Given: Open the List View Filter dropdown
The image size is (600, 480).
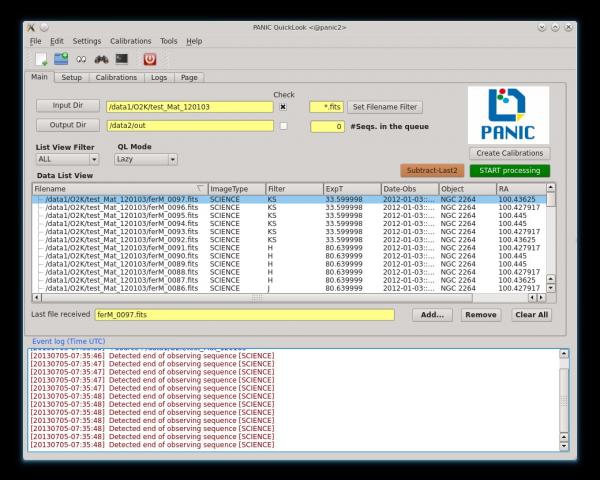Looking at the screenshot, I should pos(66,159).
